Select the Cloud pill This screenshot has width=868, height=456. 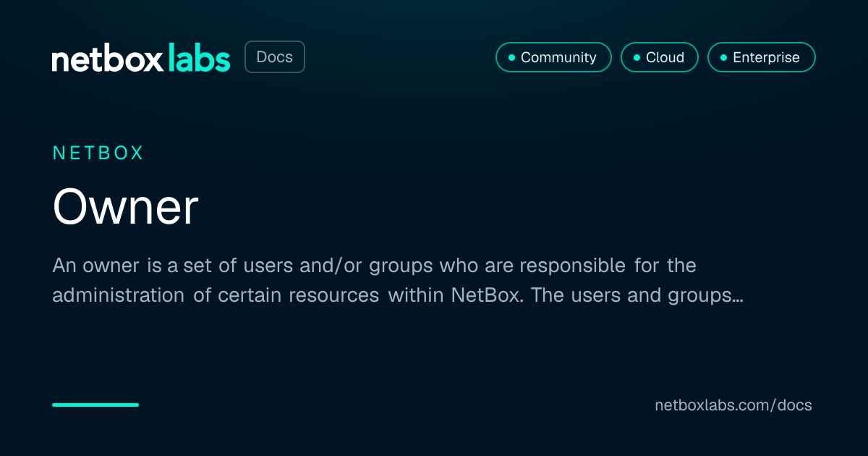(660, 57)
